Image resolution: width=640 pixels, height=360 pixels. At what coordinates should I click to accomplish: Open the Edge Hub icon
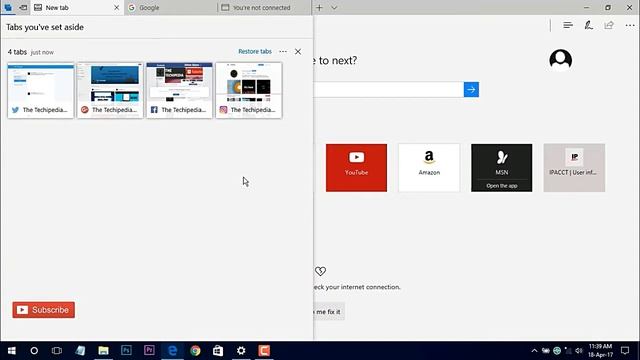[x=568, y=25]
